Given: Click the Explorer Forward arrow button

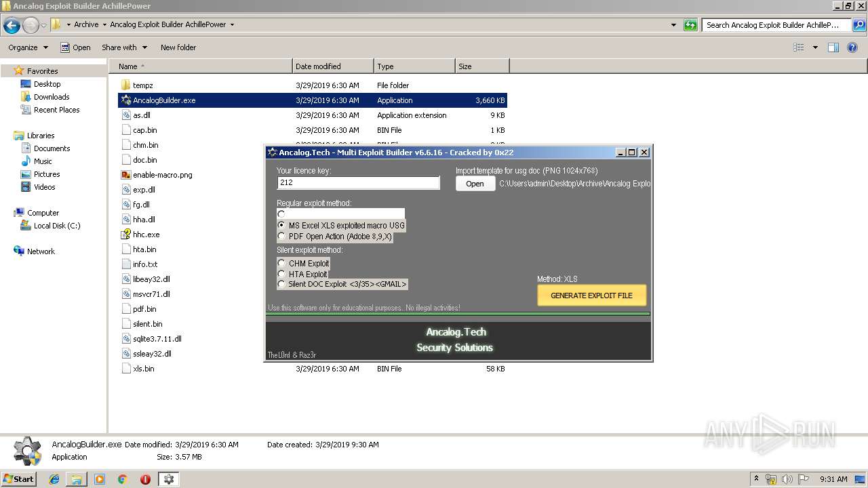Looking at the screenshot, I should point(31,26).
